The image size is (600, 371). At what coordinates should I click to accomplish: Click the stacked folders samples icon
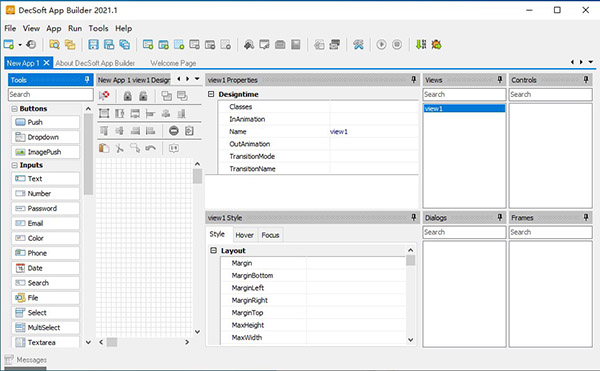tap(70, 44)
